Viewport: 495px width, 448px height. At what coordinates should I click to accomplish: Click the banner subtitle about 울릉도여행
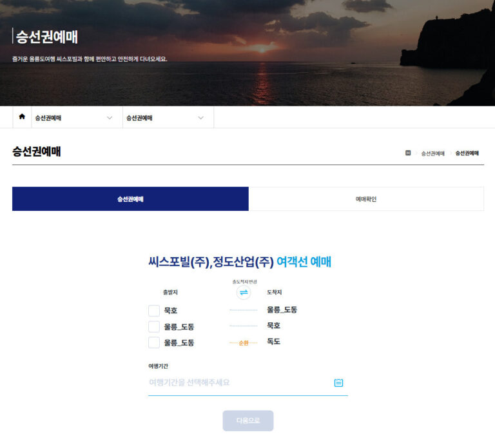pos(90,59)
